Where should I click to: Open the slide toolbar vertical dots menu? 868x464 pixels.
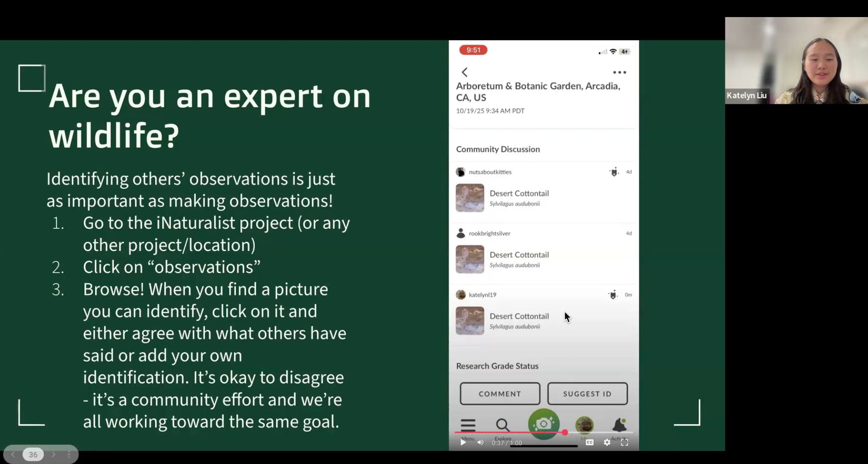(69, 455)
